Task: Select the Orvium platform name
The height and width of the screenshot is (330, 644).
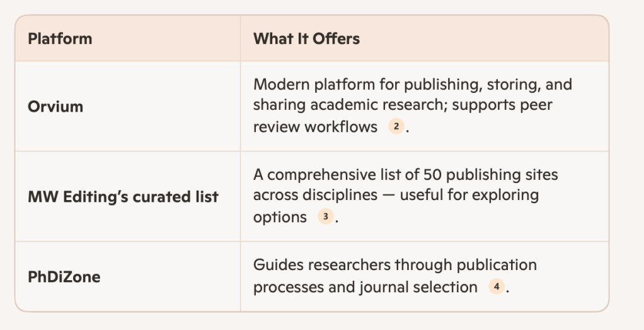Action: (x=55, y=106)
